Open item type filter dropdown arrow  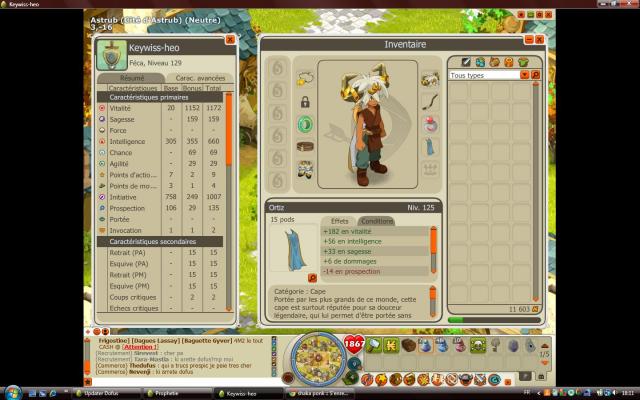pyautogui.click(x=524, y=75)
